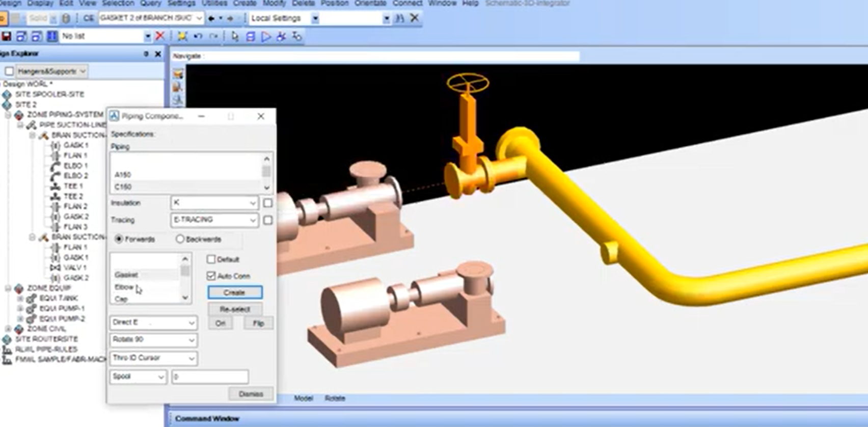The width and height of the screenshot is (868, 427).
Task: Select the Backwards radio button
Action: pyautogui.click(x=180, y=239)
